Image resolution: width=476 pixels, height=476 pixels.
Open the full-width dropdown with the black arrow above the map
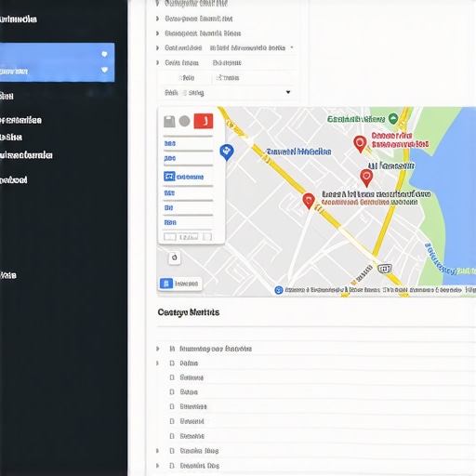point(228,92)
